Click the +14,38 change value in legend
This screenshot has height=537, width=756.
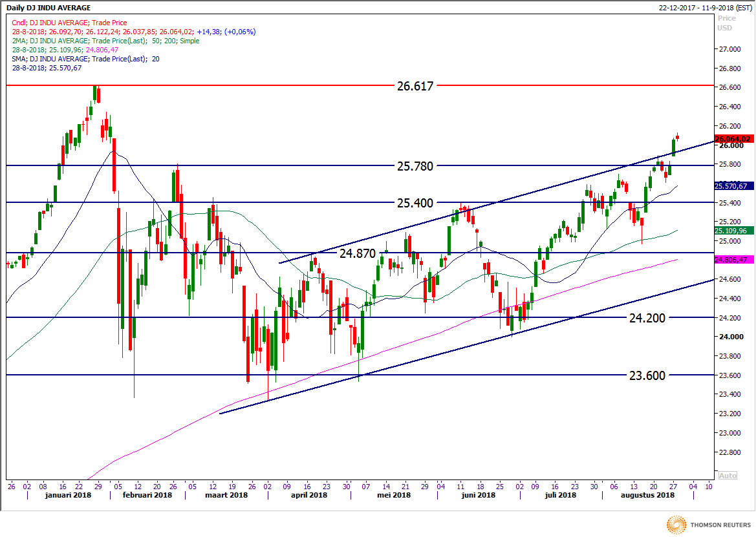coord(209,32)
